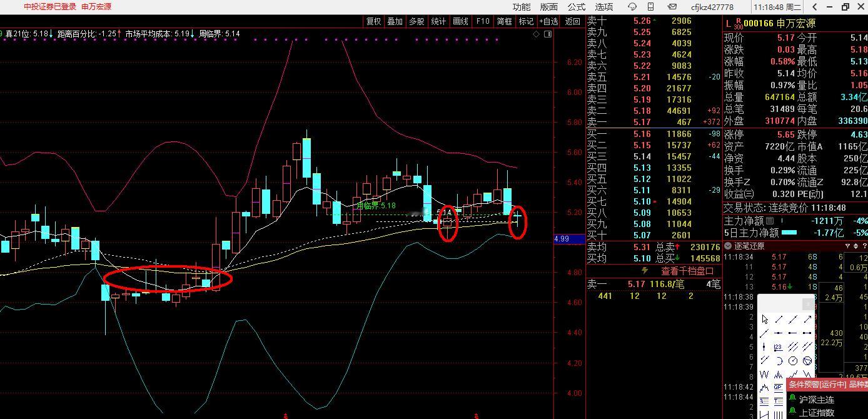Click the 统计 statistics button
Screen dimensions: 868x419
click(439, 21)
